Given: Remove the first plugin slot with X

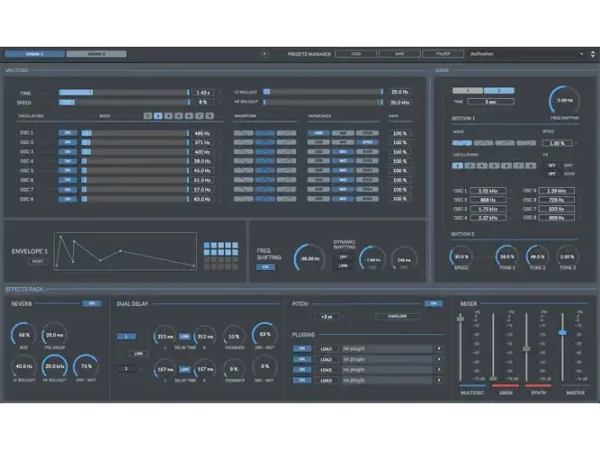Looking at the screenshot, I should tap(439, 349).
